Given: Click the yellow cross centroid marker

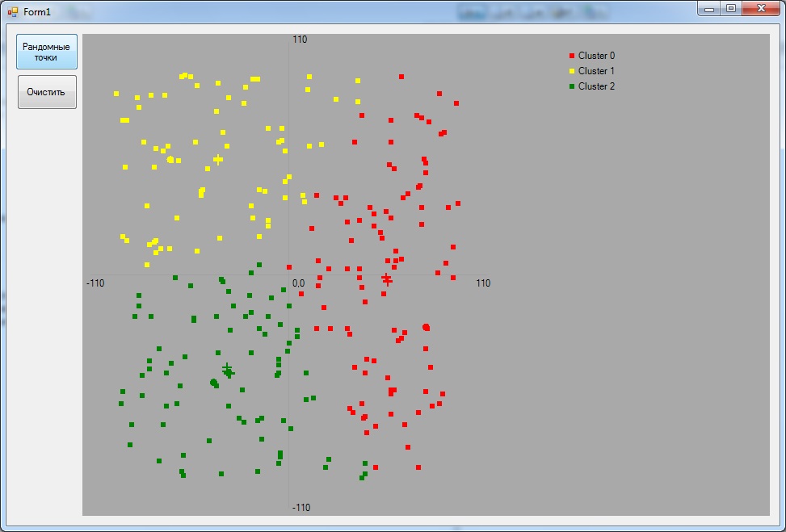Looking at the screenshot, I should click(217, 159).
